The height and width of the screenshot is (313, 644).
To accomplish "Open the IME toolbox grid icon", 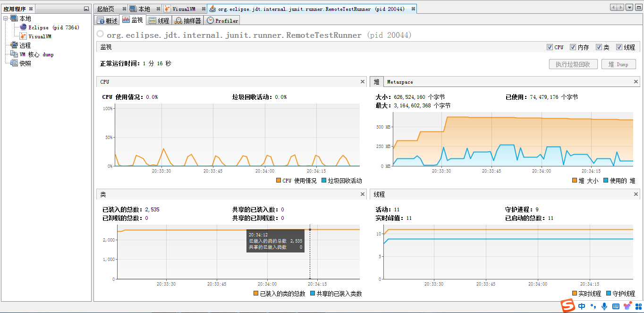I will tap(638, 306).
